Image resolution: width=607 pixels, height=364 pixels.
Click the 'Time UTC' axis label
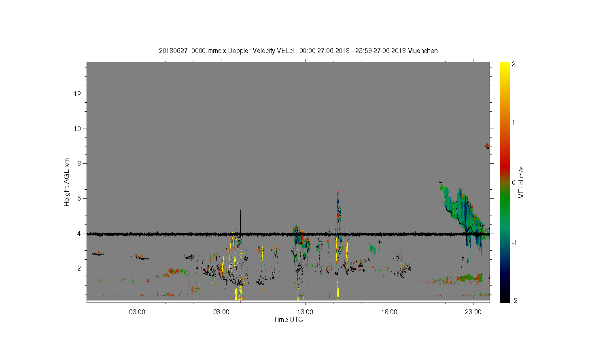tap(288, 320)
